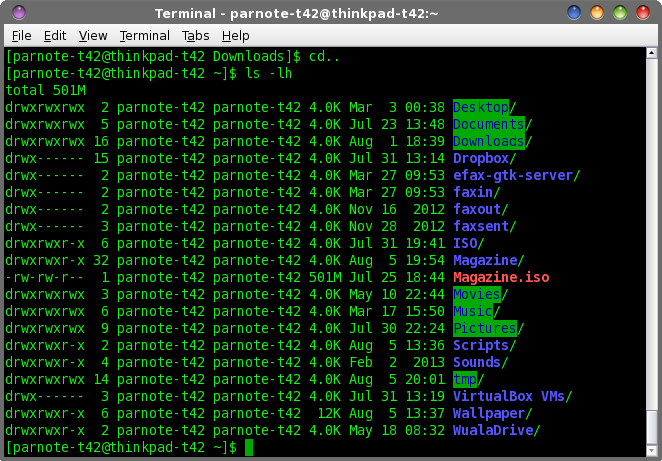Click the -rw-rw-r-- permissions string

click(45, 277)
